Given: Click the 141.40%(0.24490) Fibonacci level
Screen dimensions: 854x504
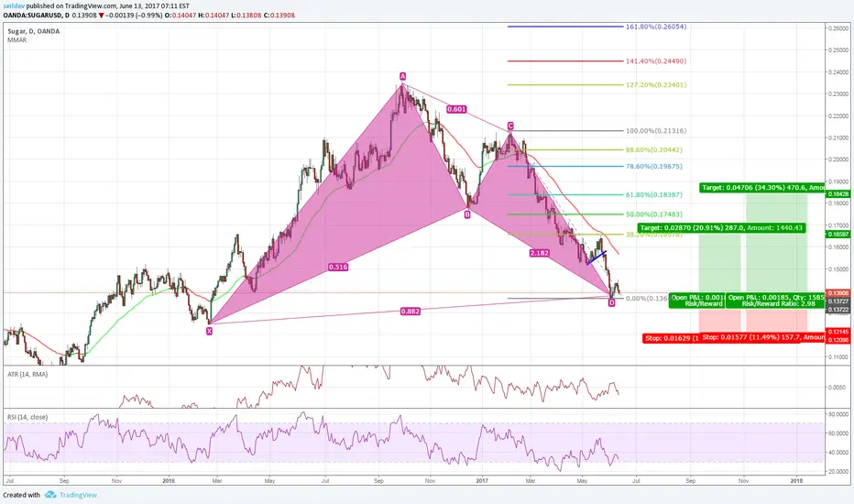Looking at the screenshot, I should (656, 61).
